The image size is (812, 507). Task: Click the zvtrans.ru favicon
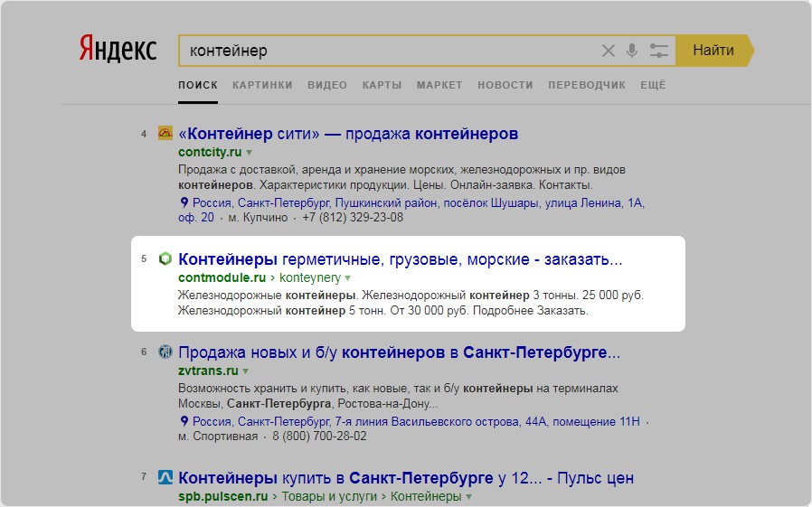[165, 352]
